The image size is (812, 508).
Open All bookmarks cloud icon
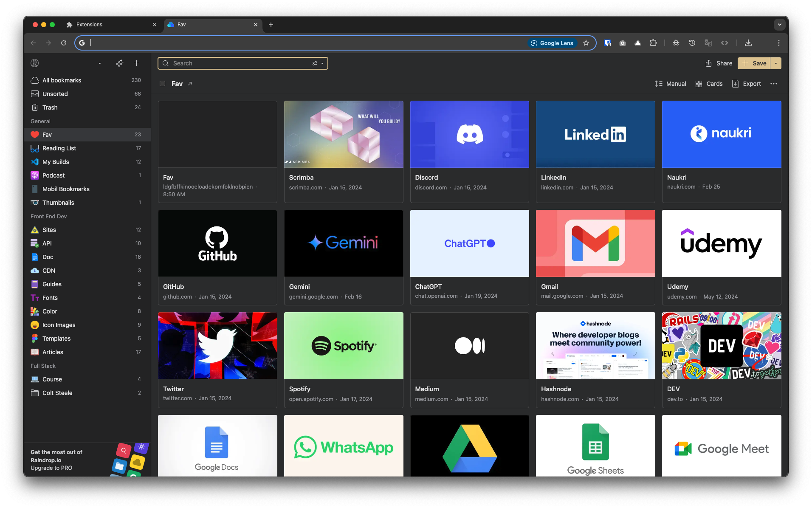35,80
